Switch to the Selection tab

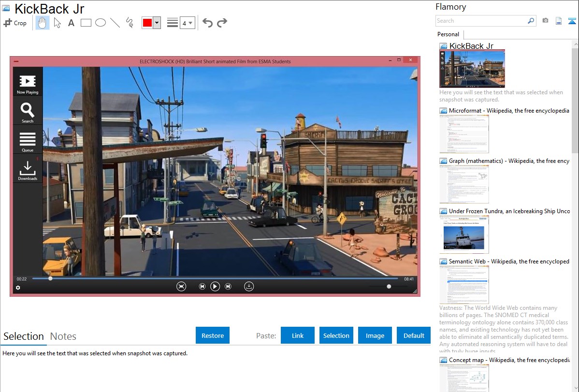pos(24,336)
